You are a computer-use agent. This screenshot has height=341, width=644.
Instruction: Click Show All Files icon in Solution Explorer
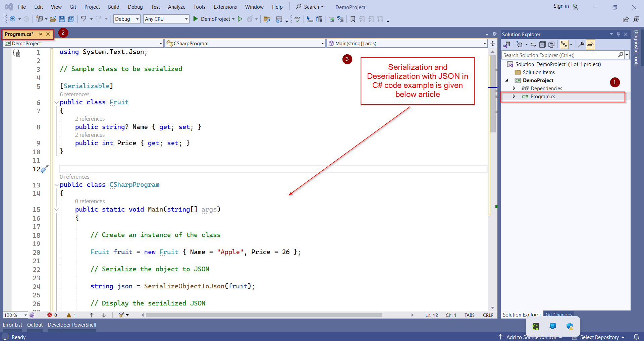pos(551,45)
